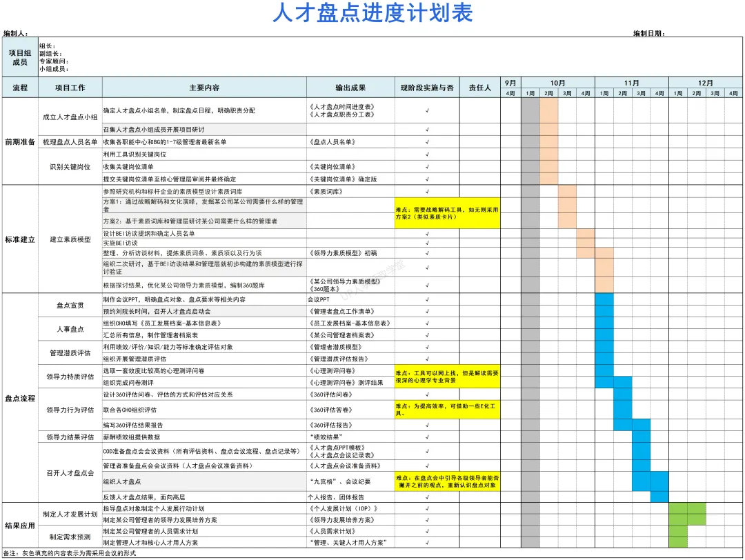This screenshot has width=745, height=560.
Task: Click the 《360评估答卷》 output cell
Action: pos(350,410)
